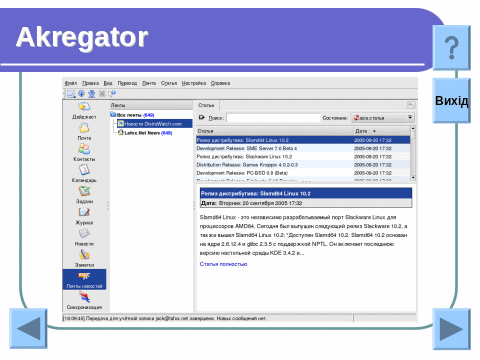
Task: Click the first toolbar icon (new feed)
Action: click(71, 94)
